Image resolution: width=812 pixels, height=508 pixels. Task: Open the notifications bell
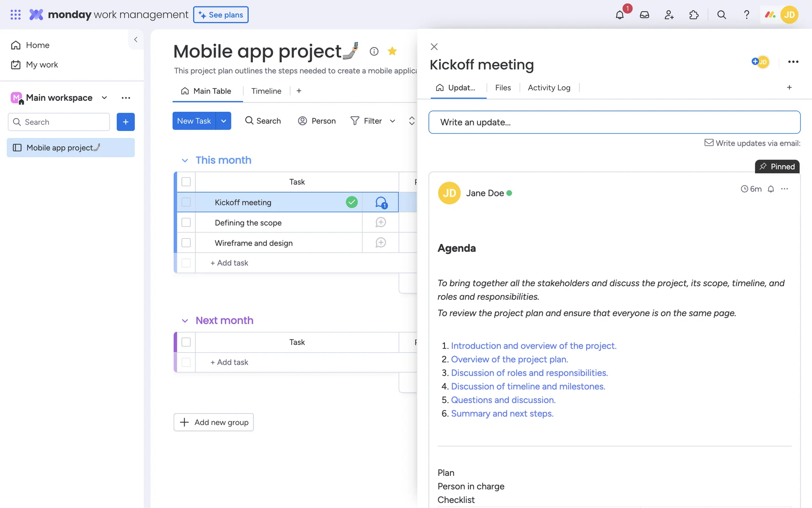(x=620, y=15)
